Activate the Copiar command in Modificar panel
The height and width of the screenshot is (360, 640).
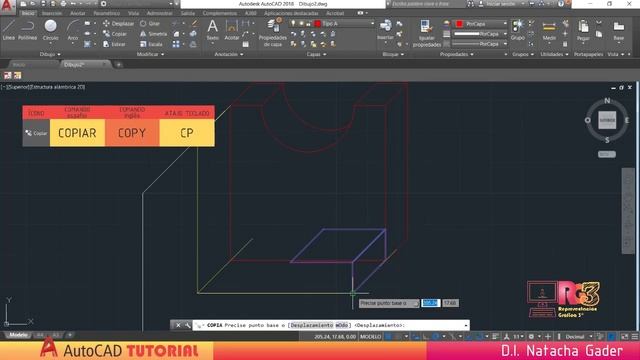click(115, 34)
